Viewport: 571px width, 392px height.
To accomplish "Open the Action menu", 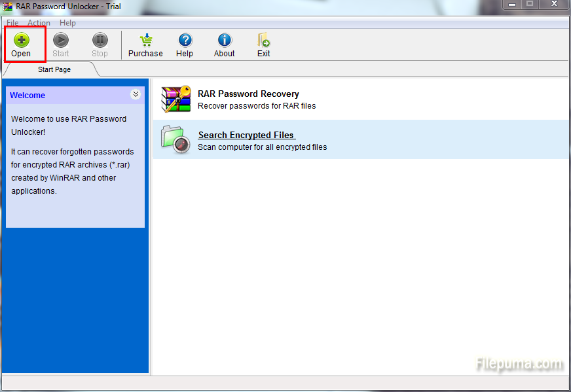I will point(39,23).
